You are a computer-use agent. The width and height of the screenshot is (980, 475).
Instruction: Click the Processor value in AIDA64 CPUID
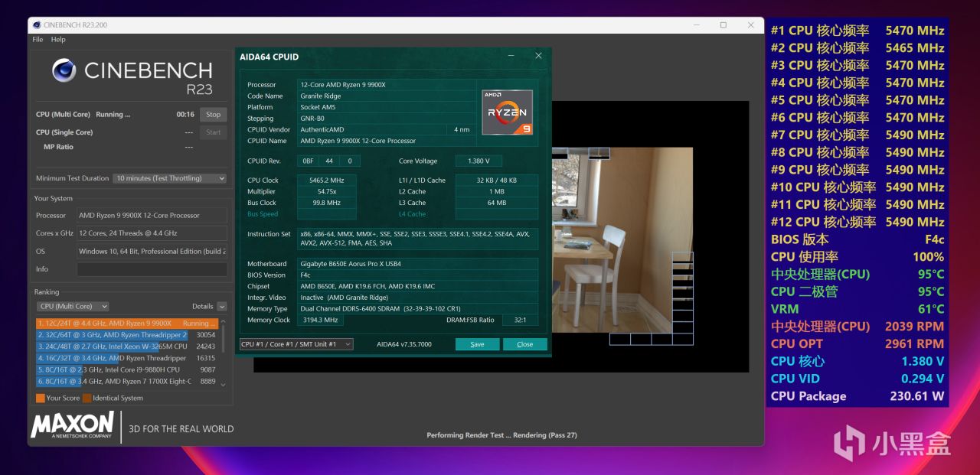point(386,85)
